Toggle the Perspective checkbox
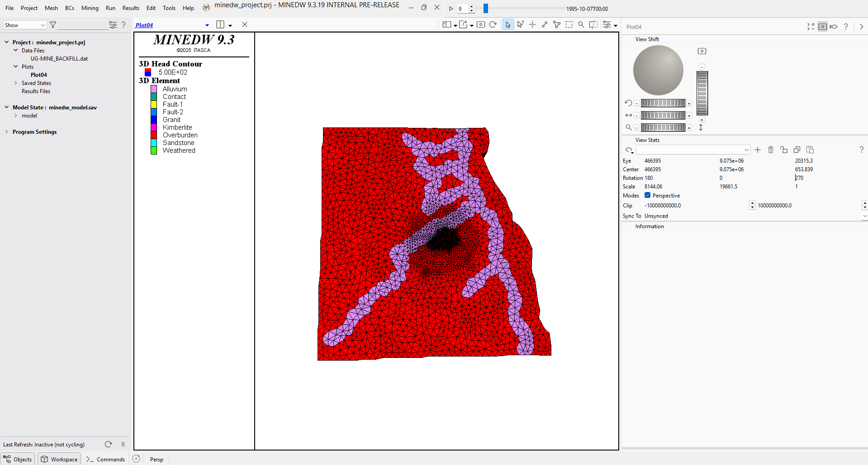Screen dimensions: 868x465 click(647, 195)
